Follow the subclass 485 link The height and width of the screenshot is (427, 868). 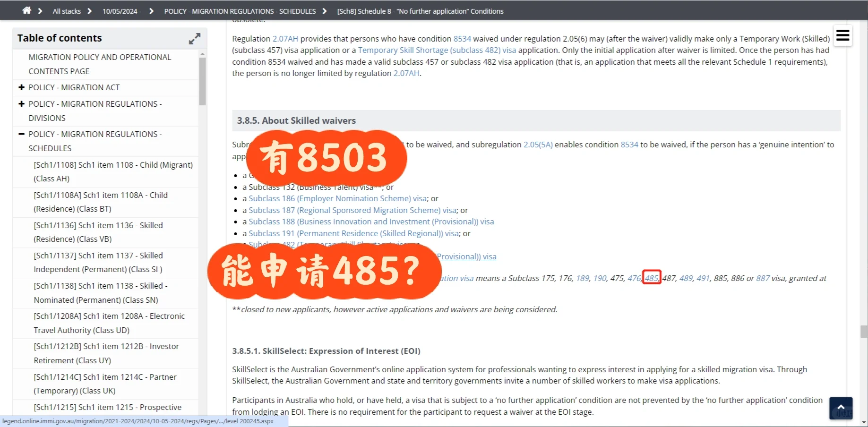pos(652,278)
